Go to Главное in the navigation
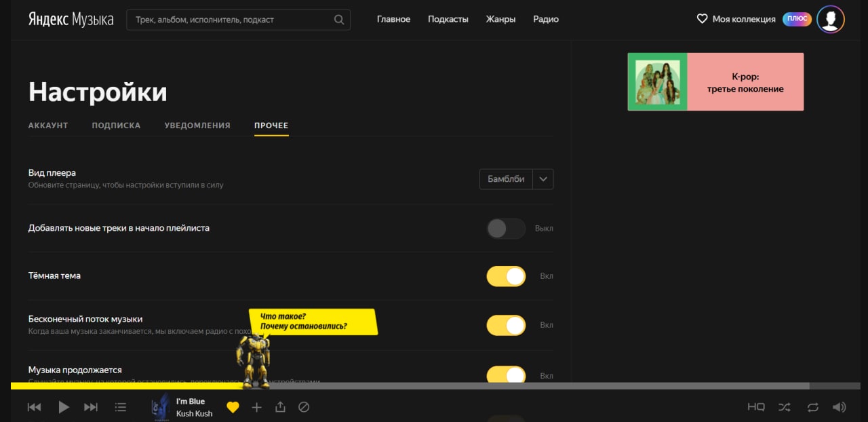This screenshot has width=868, height=422. [x=393, y=19]
